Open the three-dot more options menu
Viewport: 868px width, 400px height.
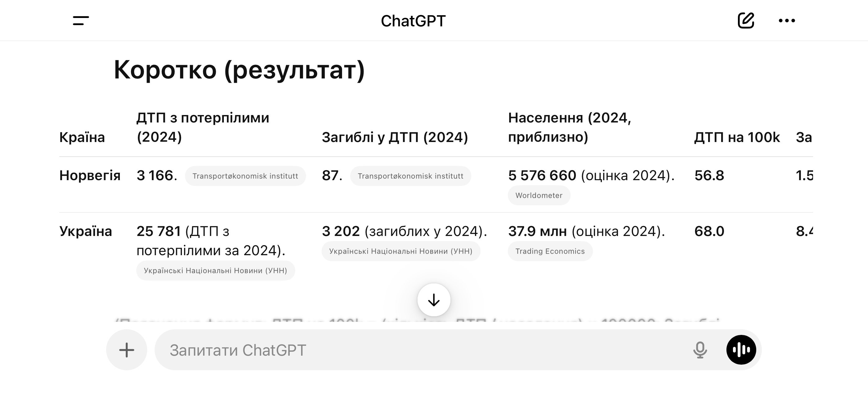[x=787, y=20]
